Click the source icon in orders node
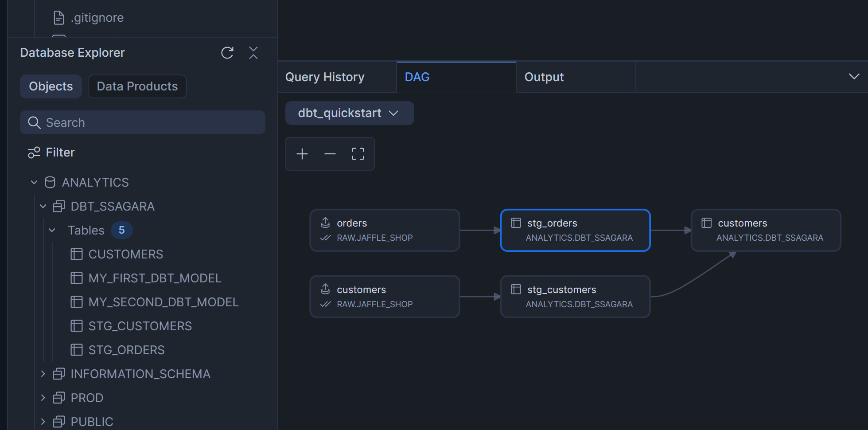 [x=325, y=223]
